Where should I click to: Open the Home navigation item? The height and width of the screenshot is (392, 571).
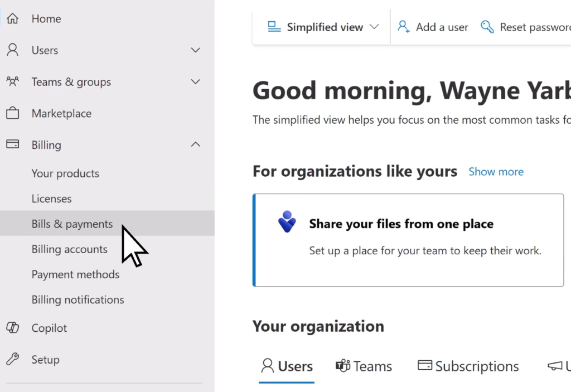click(x=107, y=18)
